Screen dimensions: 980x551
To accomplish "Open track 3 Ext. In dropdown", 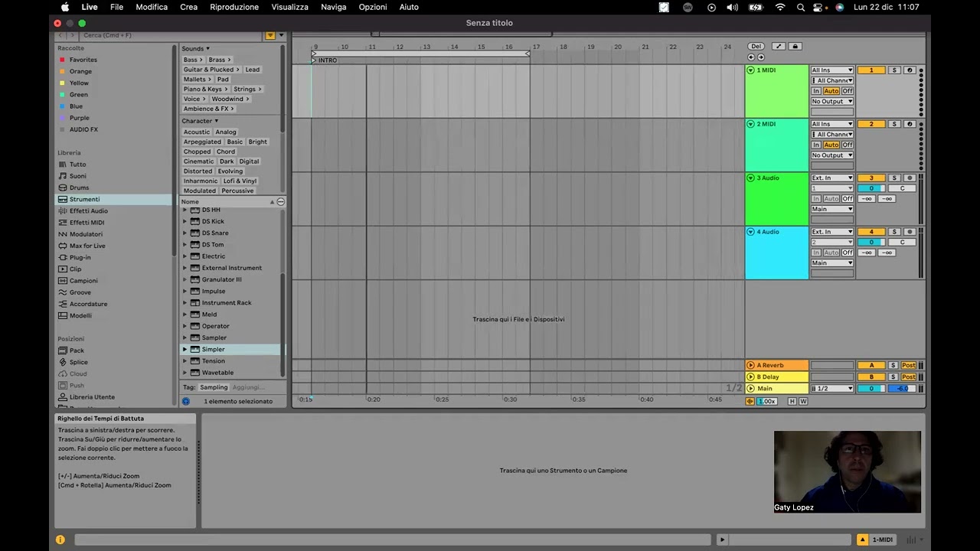I will coord(832,178).
